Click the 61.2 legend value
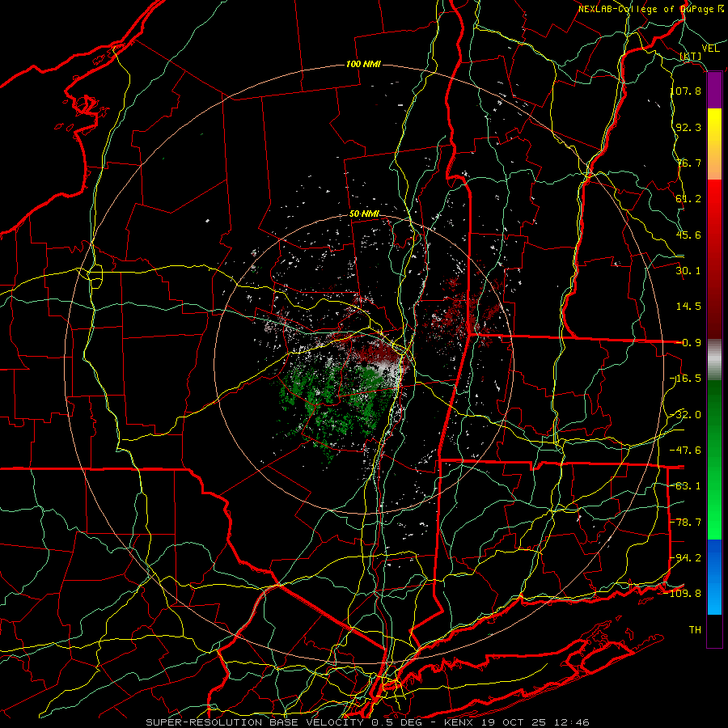Screen dimensions: 728x728 688,199
